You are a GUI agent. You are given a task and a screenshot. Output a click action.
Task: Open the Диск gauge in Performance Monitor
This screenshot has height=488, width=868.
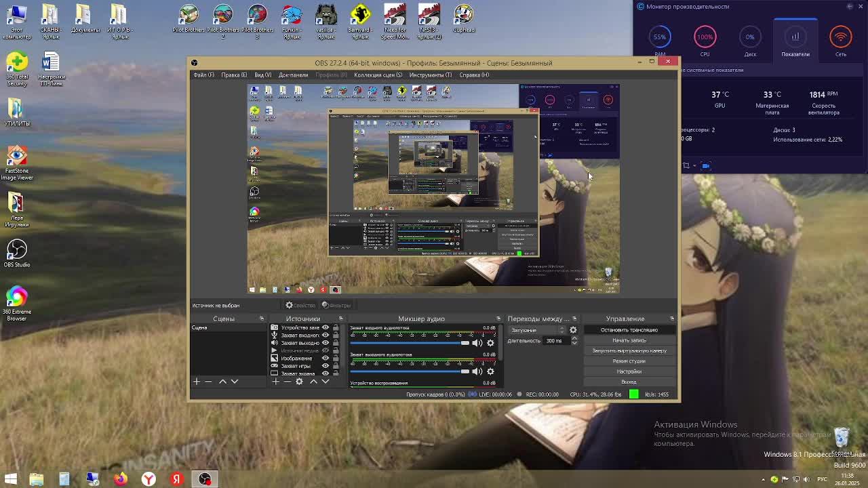click(x=750, y=37)
